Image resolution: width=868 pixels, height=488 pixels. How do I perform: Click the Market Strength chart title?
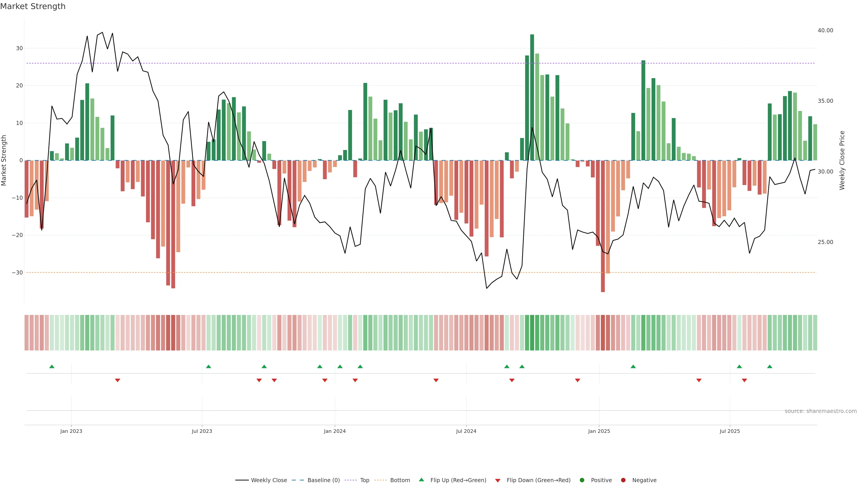point(33,6)
